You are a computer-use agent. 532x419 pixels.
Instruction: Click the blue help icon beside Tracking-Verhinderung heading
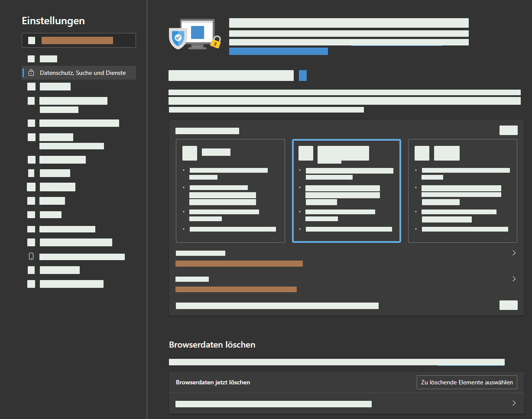[303, 75]
